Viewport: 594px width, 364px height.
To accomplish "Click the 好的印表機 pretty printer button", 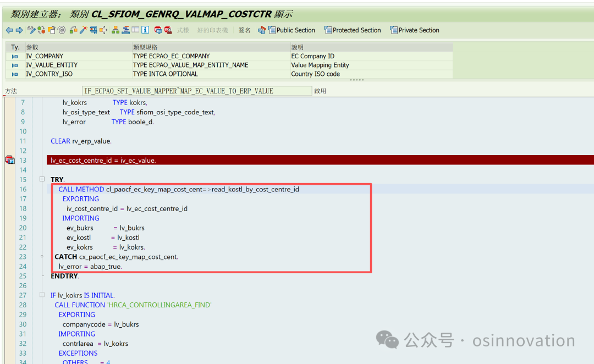I will pos(212,30).
